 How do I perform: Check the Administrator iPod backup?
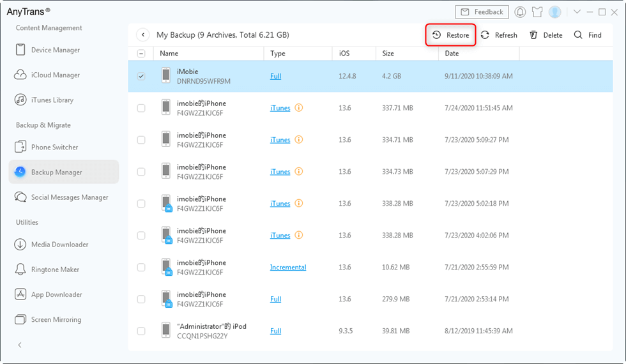141,331
